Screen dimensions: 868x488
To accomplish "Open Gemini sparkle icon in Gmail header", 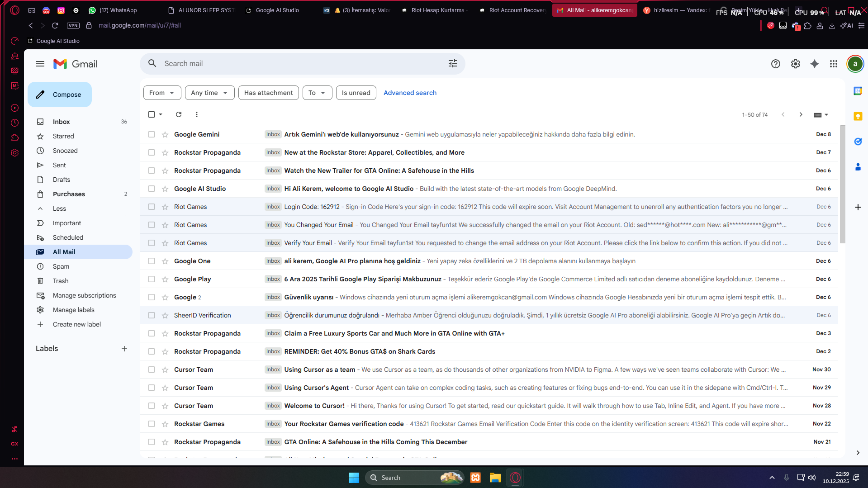I will point(815,64).
